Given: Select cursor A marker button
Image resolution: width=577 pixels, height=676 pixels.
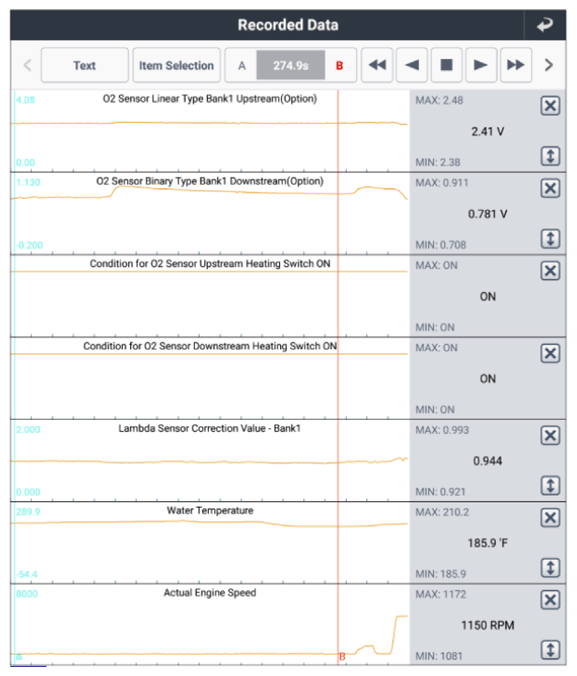Looking at the screenshot, I should click(241, 66).
